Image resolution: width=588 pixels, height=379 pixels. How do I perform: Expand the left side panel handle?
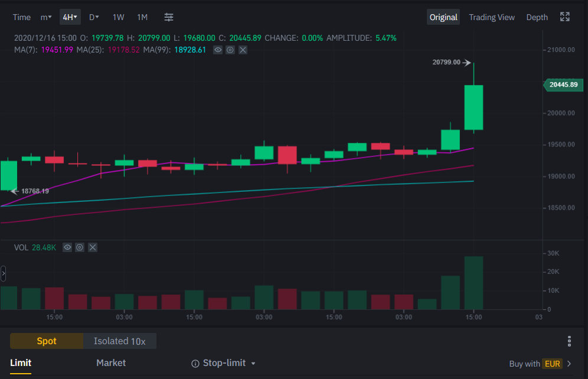(x=3, y=273)
